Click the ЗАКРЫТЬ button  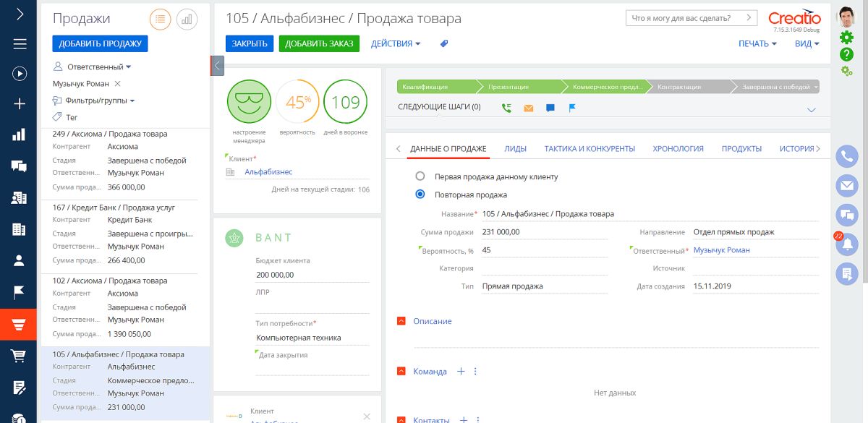tap(250, 43)
